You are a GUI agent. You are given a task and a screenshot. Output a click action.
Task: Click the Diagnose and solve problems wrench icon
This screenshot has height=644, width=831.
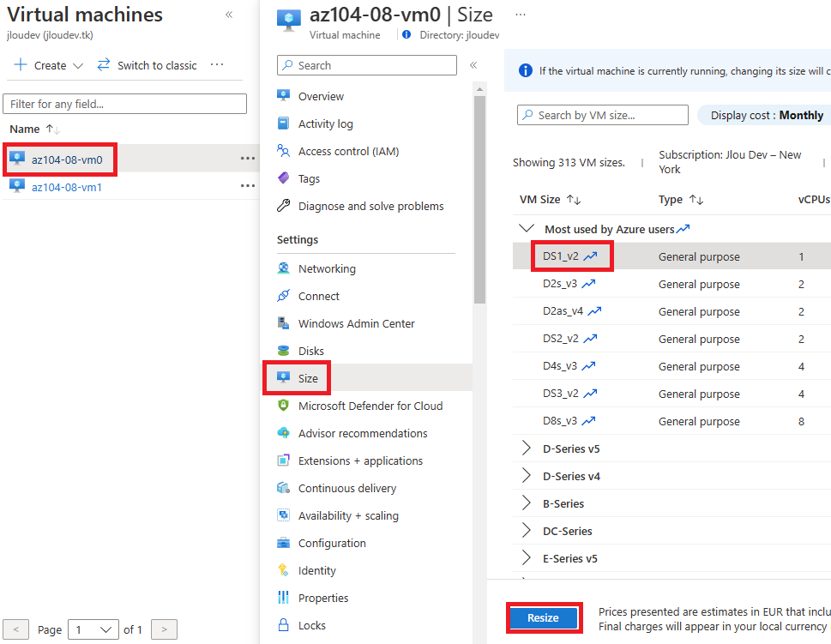pos(284,206)
